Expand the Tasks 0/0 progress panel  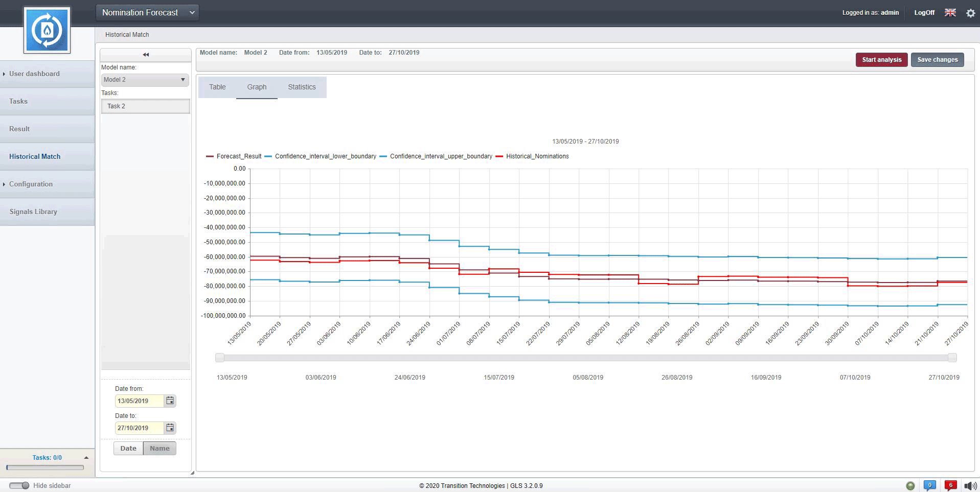pos(86,458)
